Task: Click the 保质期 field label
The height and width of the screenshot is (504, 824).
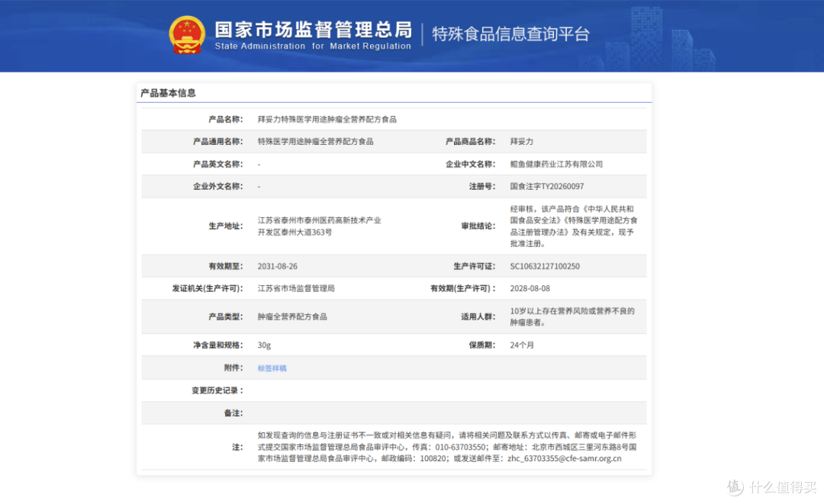Action: tap(482, 345)
